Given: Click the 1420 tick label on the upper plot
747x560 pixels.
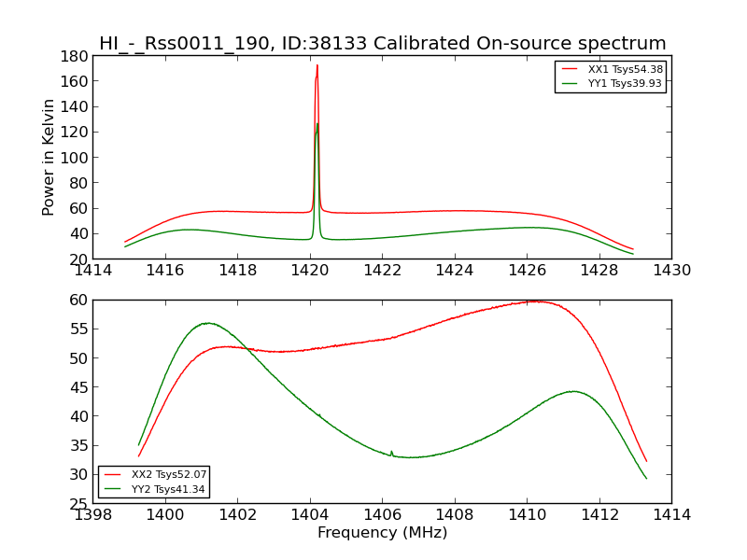Looking at the screenshot, I should 310,271.
